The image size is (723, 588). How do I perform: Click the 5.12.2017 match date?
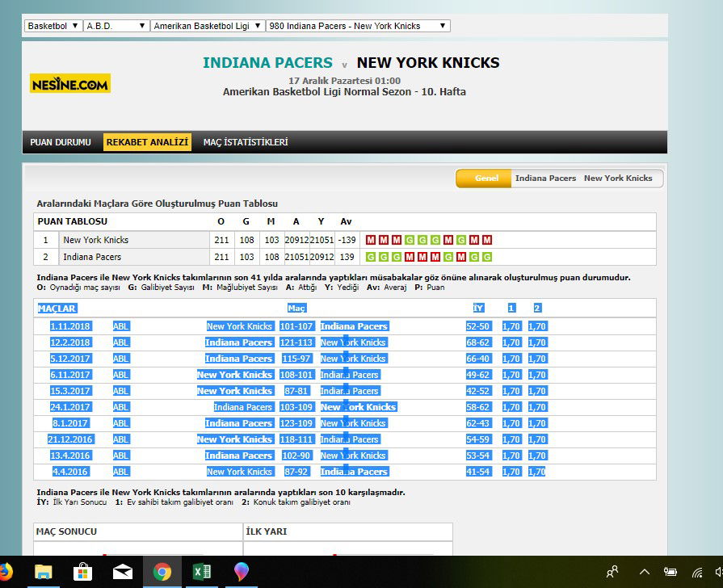[70, 359]
